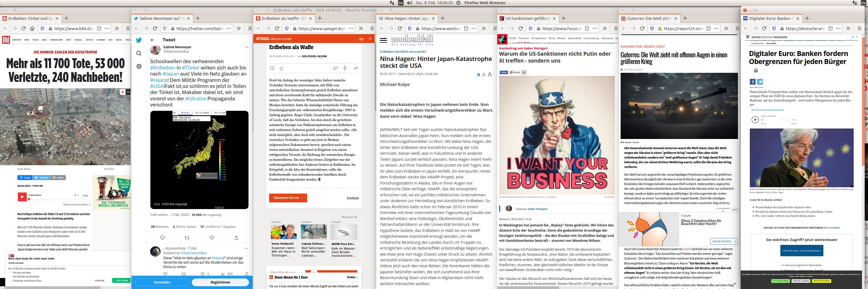Click the 'Anmelden' button on Twitter
The width and height of the screenshot is (868, 289).
point(162,282)
